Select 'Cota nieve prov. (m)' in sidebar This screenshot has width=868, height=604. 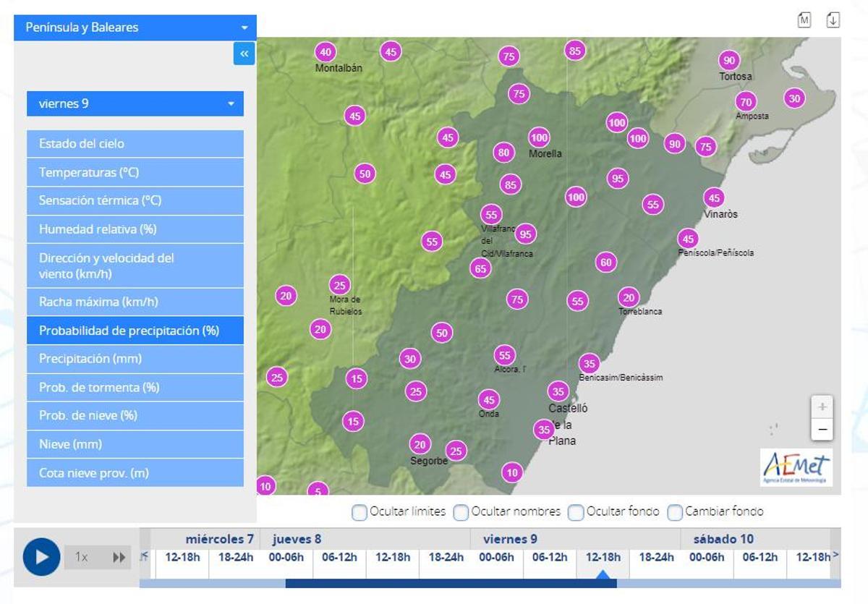(135, 472)
